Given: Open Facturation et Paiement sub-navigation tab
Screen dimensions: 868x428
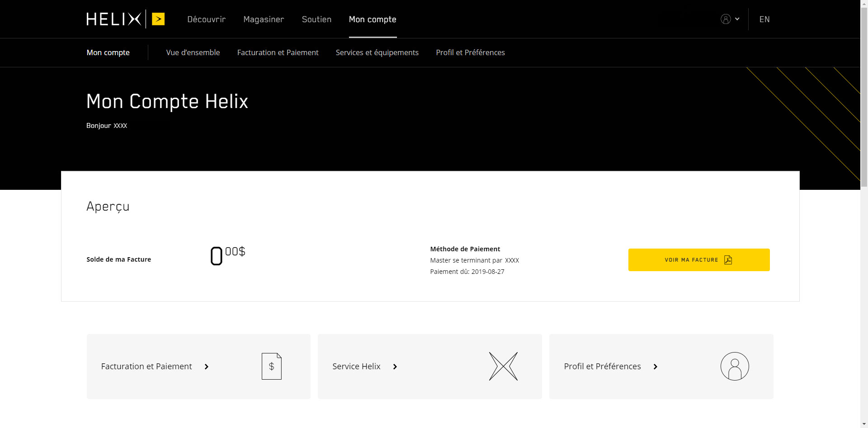Looking at the screenshot, I should 278,52.
